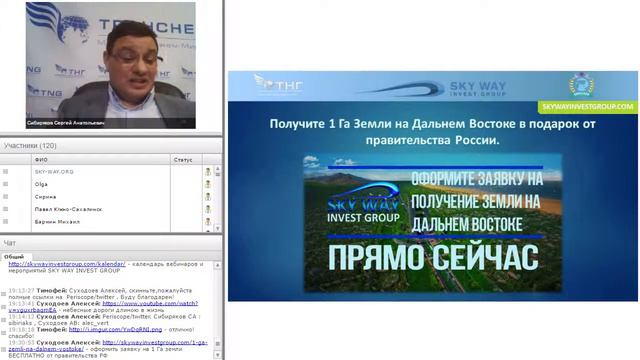Open the i.imgur.com png link

click(x=116, y=329)
